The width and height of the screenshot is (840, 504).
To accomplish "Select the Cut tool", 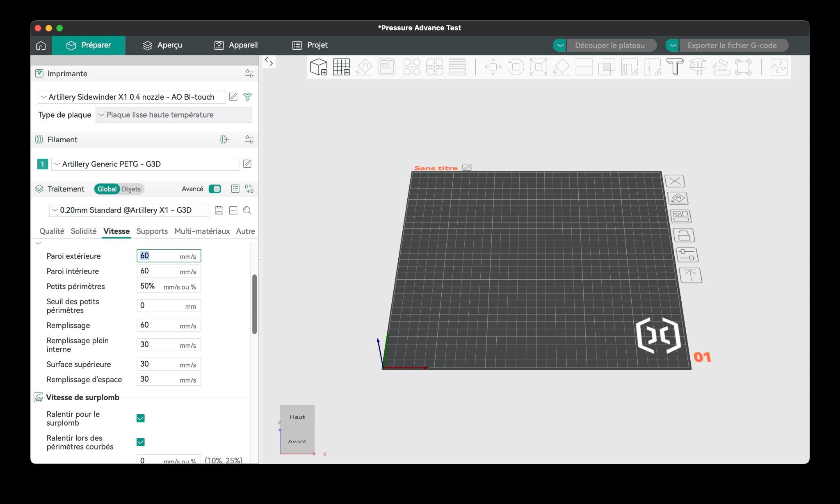I will (x=584, y=67).
